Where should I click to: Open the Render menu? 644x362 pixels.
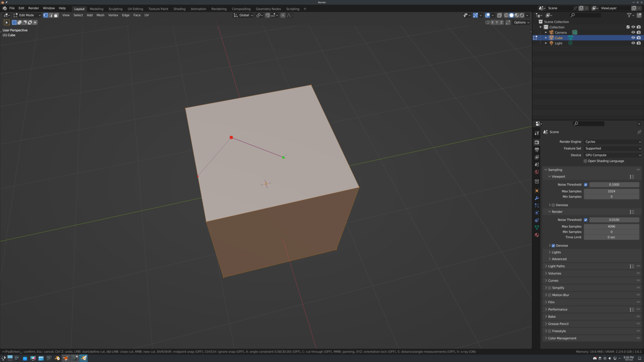33,9
